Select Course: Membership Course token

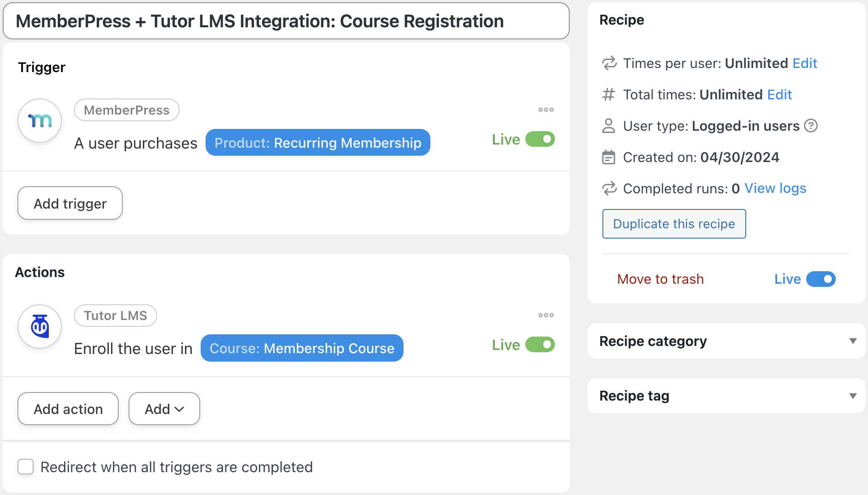pos(302,348)
